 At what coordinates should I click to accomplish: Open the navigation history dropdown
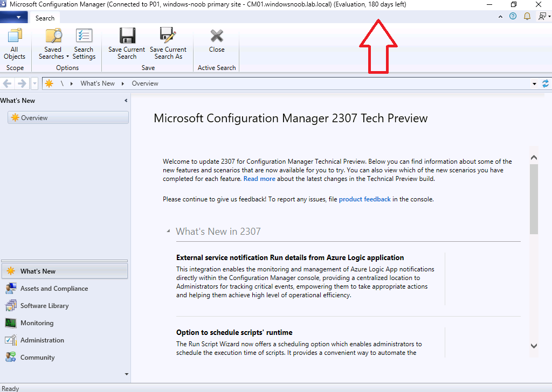click(x=34, y=83)
